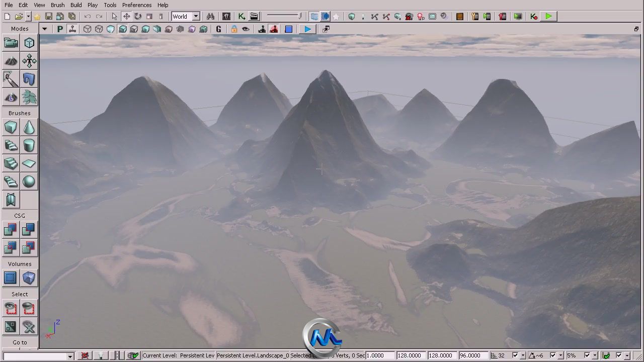Screen dimensions: 644x362
Task: Open scale snap percentage dropdown
Action: (595, 355)
